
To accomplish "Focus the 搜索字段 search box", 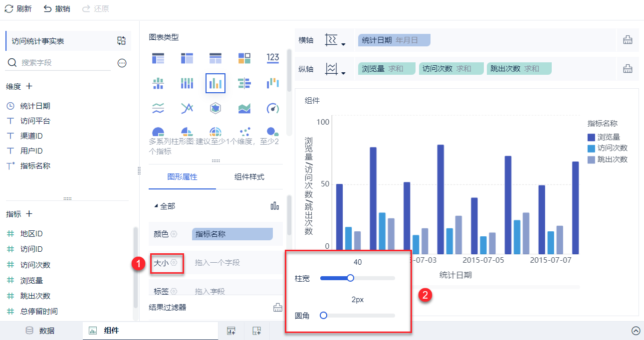I will [x=58, y=63].
